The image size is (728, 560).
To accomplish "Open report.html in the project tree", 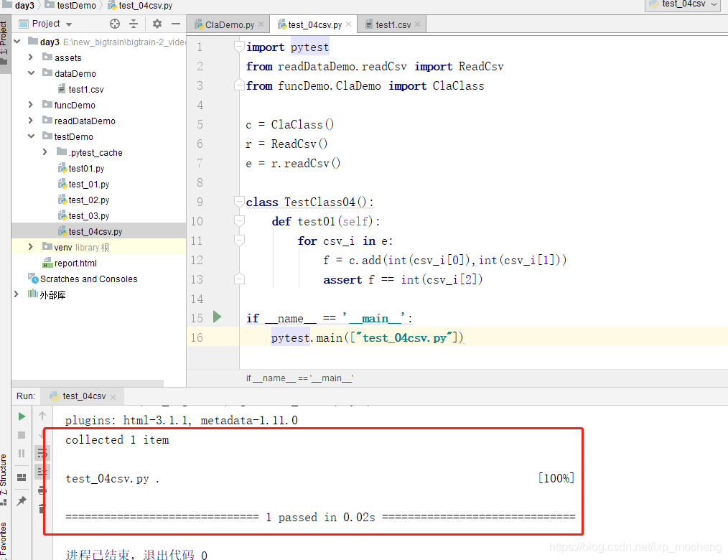I will [75, 263].
